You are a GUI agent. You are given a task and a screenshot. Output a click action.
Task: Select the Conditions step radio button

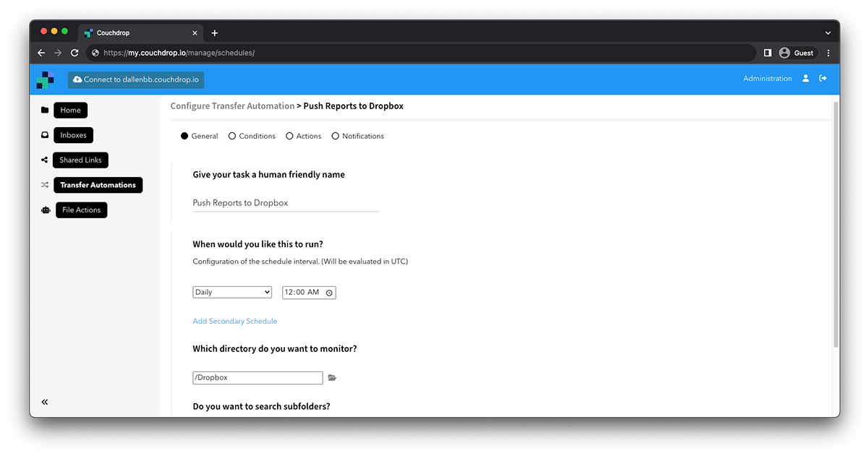pyautogui.click(x=232, y=136)
